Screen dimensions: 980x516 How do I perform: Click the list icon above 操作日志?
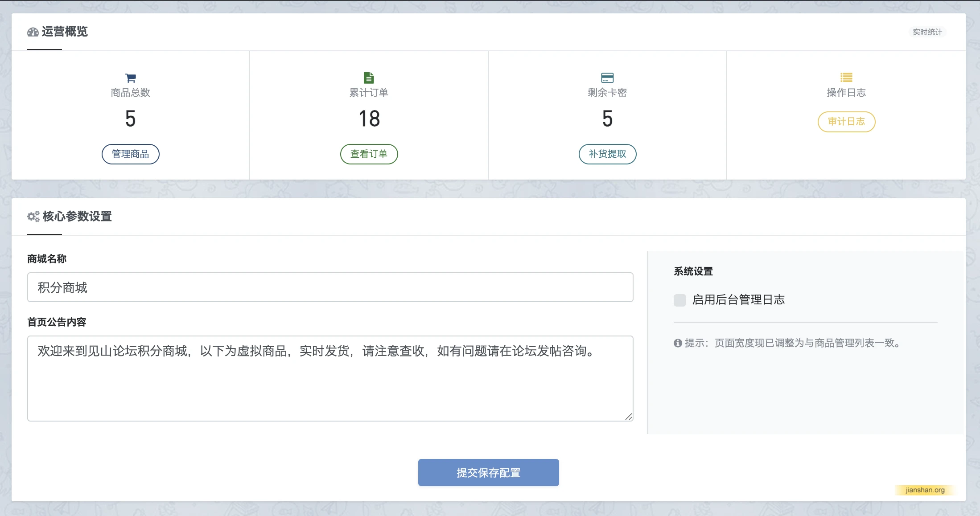pyautogui.click(x=846, y=78)
